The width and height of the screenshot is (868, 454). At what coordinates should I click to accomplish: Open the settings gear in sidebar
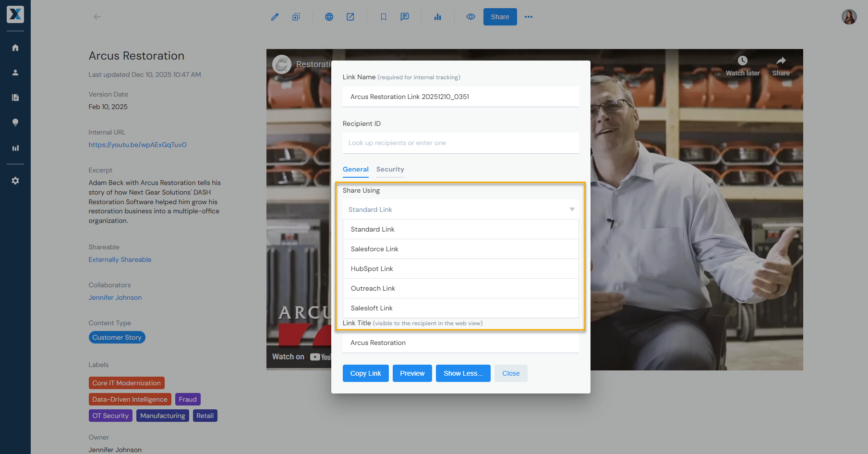pyautogui.click(x=15, y=181)
